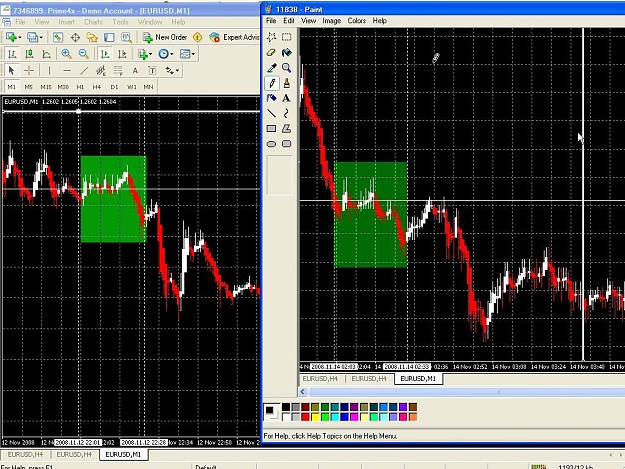This screenshot has height=469, width=625.
Task: Switch to line chart view
Action: tap(46, 54)
